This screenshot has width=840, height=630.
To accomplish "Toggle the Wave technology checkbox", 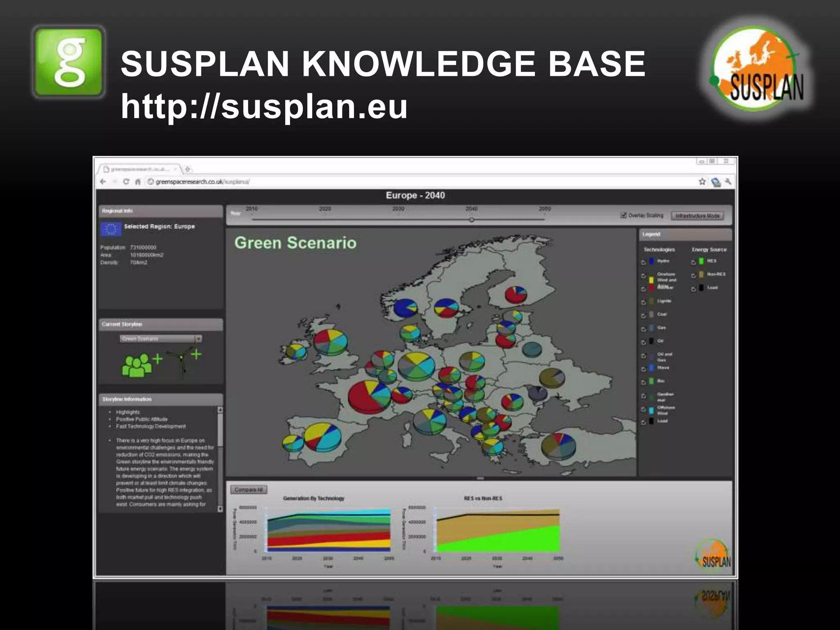I will pyautogui.click(x=643, y=369).
